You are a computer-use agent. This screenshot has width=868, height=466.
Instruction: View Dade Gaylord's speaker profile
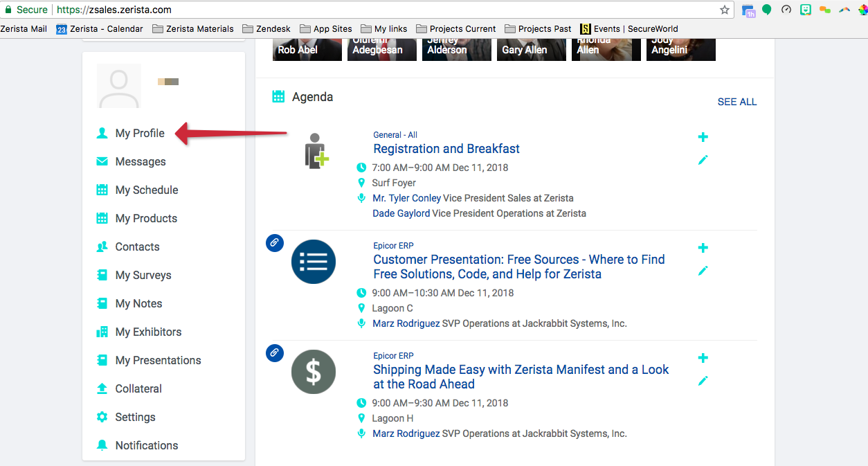tap(401, 213)
